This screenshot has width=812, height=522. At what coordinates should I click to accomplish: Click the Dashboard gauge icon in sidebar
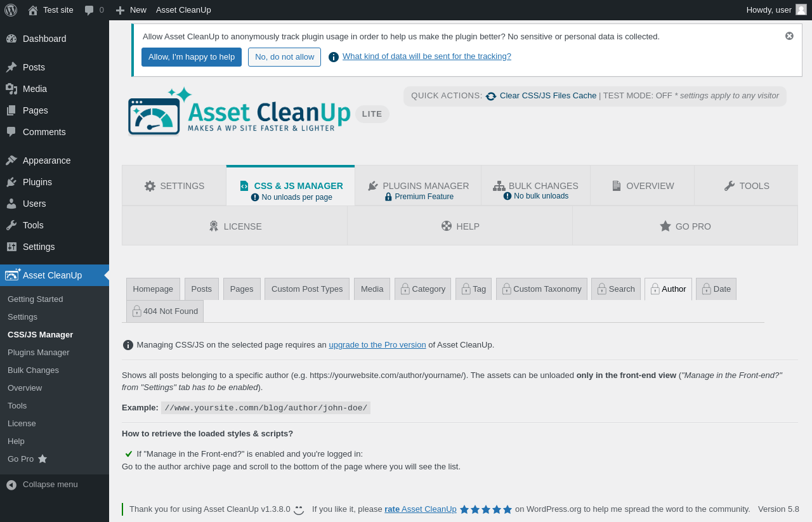tap(11, 39)
